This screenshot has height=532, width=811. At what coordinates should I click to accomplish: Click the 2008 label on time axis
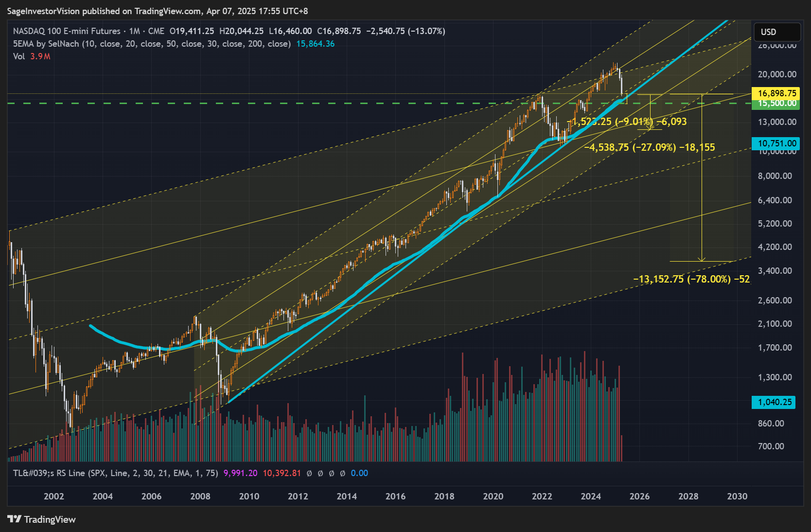(200, 497)
